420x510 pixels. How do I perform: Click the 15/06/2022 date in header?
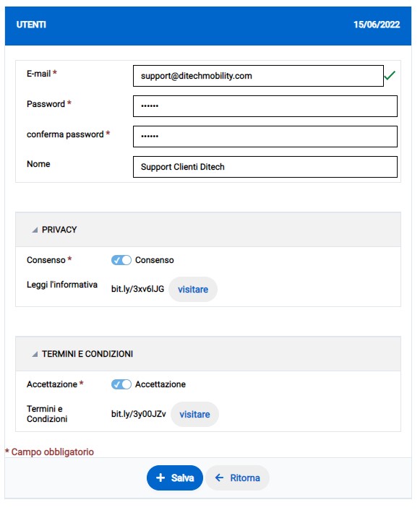coord(377,25)
